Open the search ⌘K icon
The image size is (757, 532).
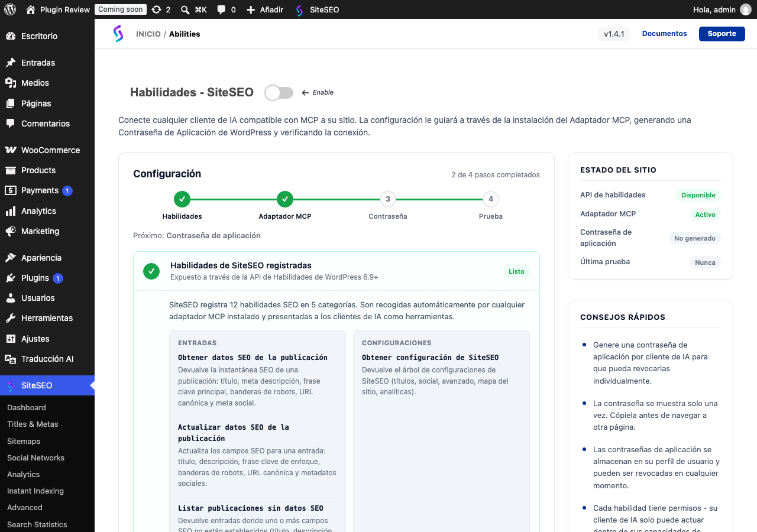(x=185, y=9)
